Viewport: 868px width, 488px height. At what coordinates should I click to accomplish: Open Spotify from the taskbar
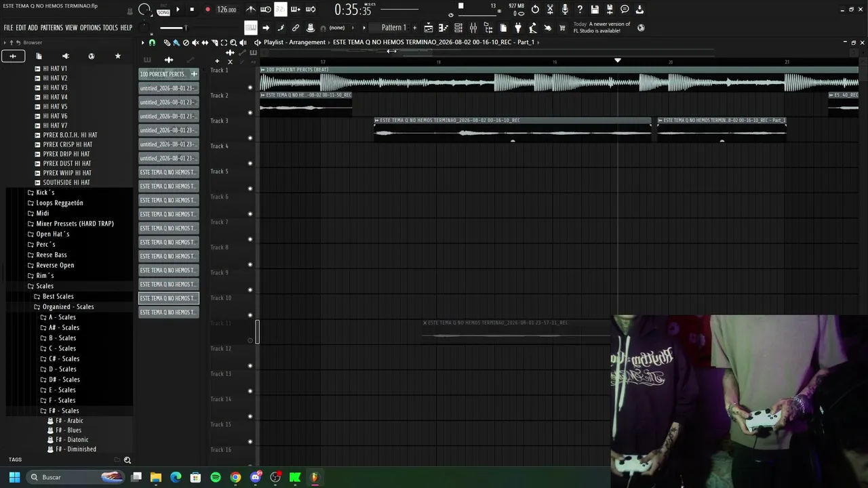(x=216, y=477)
